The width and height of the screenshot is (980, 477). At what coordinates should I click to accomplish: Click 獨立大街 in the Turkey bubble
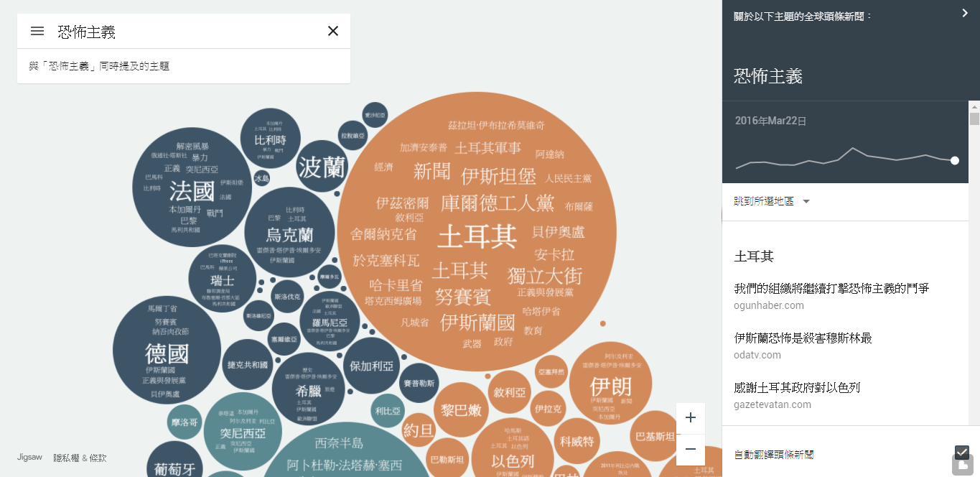coord(544,275)
